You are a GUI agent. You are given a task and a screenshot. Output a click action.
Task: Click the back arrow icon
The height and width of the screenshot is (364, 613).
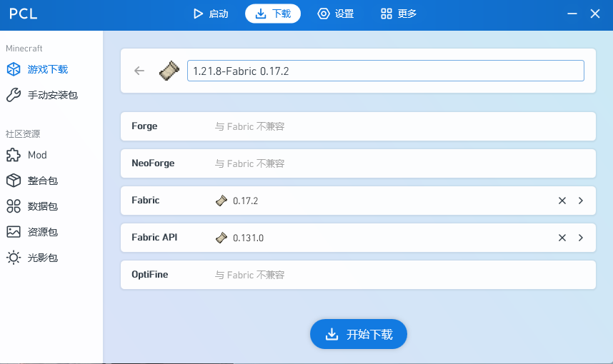pyautogui.click(x=139, y=71)
